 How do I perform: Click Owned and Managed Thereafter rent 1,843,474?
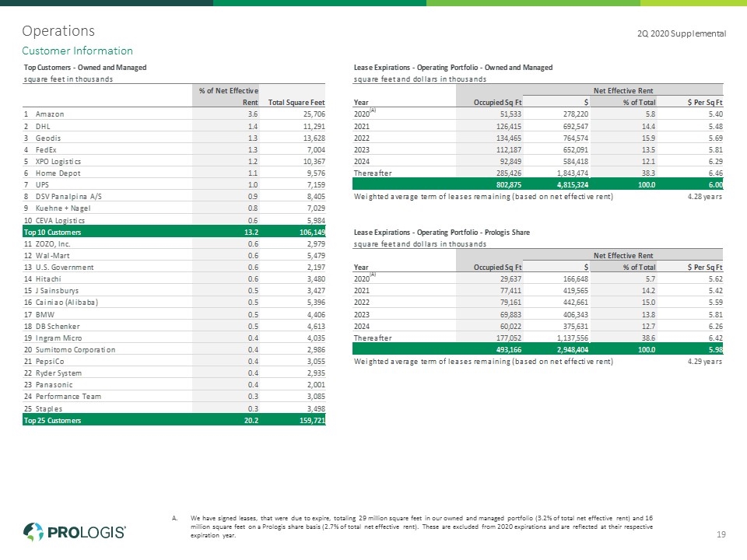click(572, 173)
